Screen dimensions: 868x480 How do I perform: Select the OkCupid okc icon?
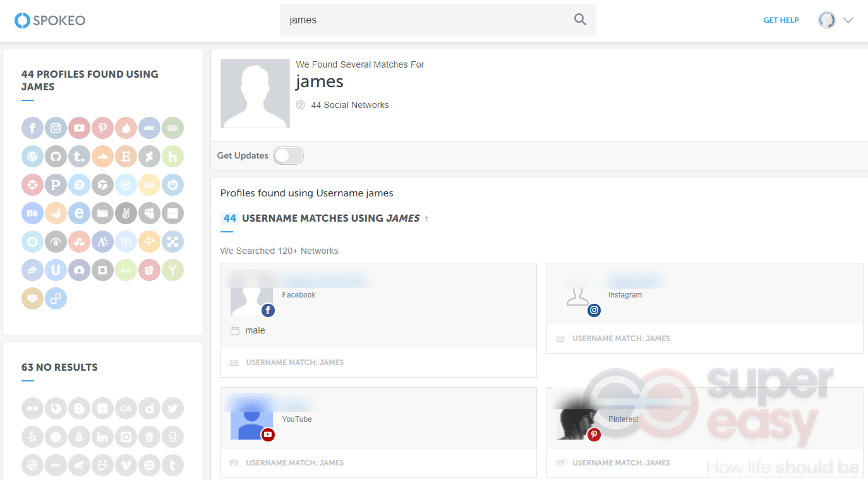click(149, 128)
